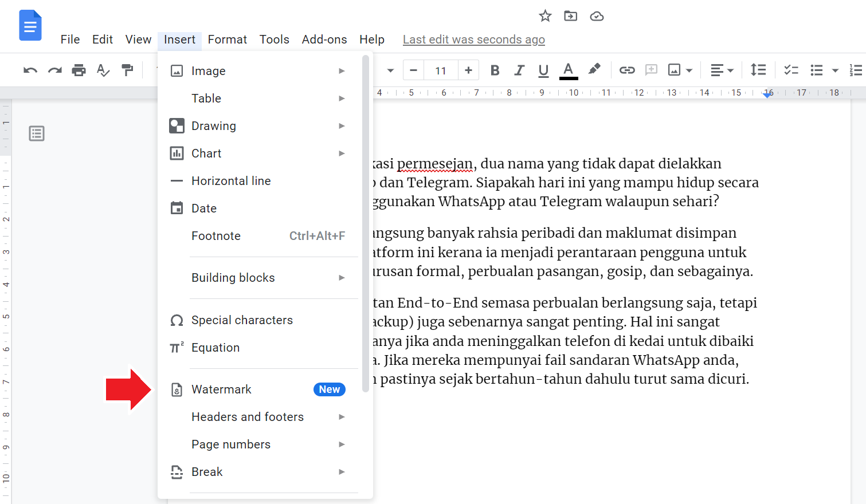
Task: Star this document
Action: tap(545, 16)
